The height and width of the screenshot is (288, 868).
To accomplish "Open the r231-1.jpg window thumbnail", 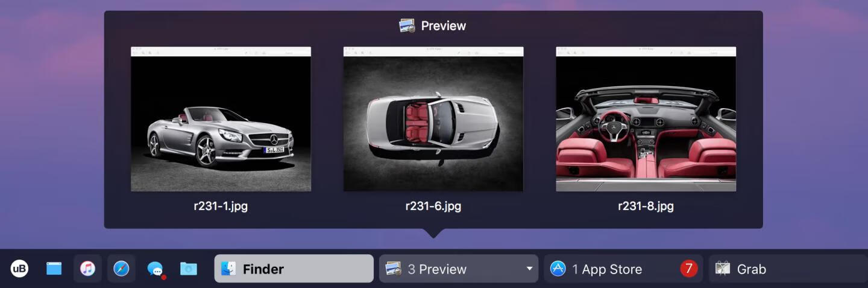I will tap(221, 119).
